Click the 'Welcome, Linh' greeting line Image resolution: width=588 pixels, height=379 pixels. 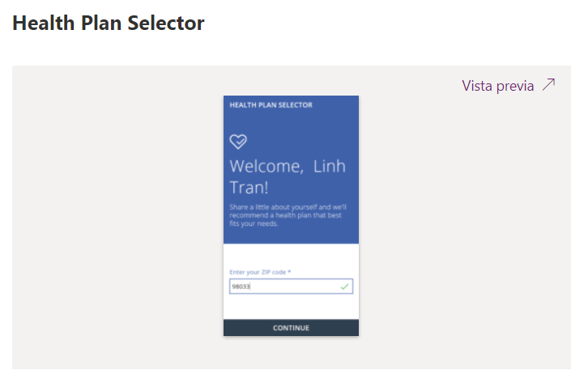[x=288, y=167]
